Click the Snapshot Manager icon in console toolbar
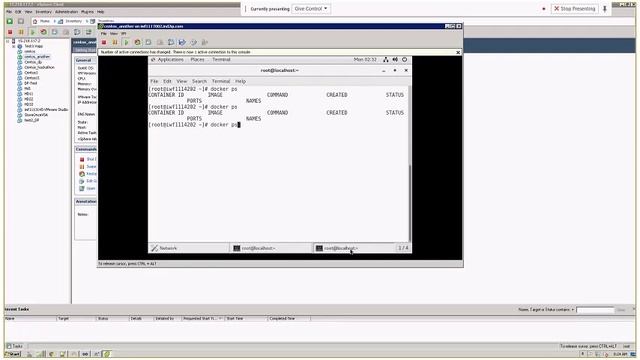The width and height of the screenshot is (640, 360). pos(171,42)
